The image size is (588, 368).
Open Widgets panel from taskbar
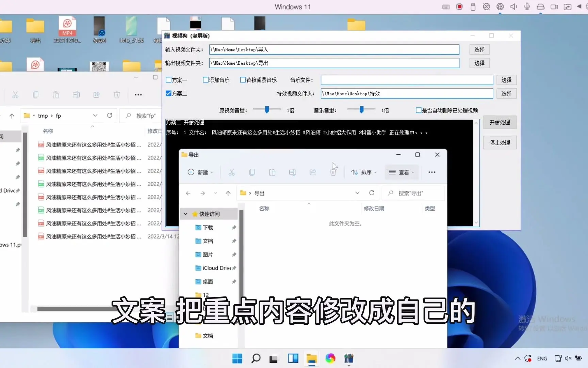(x=293, y=358)
